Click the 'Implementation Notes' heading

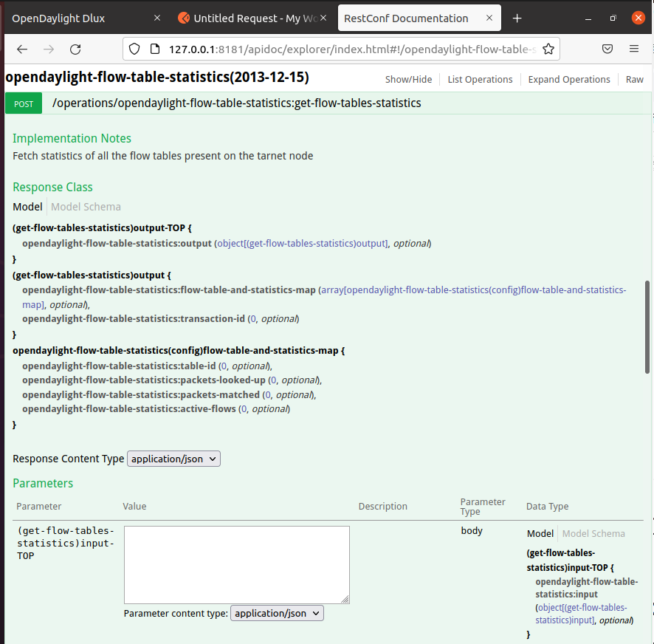pyautogui.click(x=72, y=138)
